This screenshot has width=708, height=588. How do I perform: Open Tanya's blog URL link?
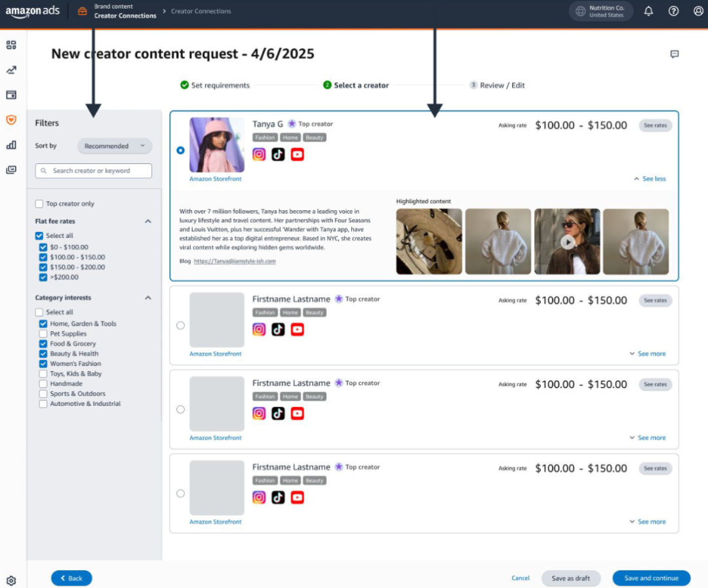235,261
